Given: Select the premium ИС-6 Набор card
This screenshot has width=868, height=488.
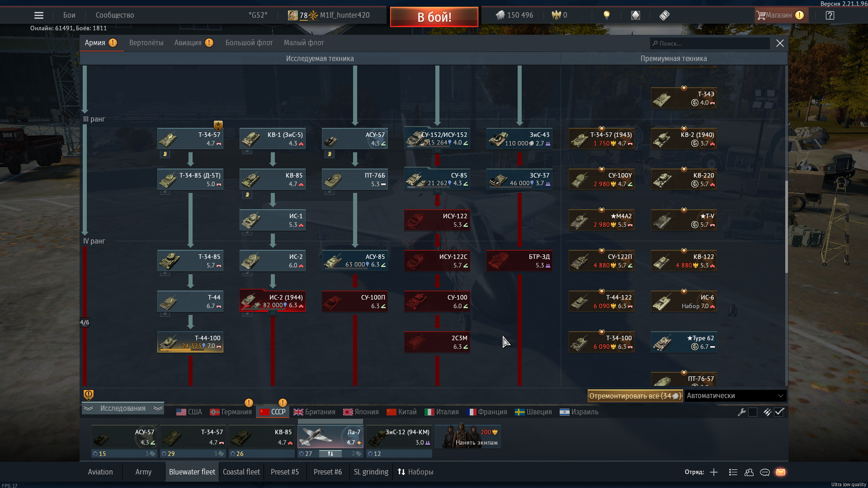Looking at the screenshot, I should pos(684,301).
